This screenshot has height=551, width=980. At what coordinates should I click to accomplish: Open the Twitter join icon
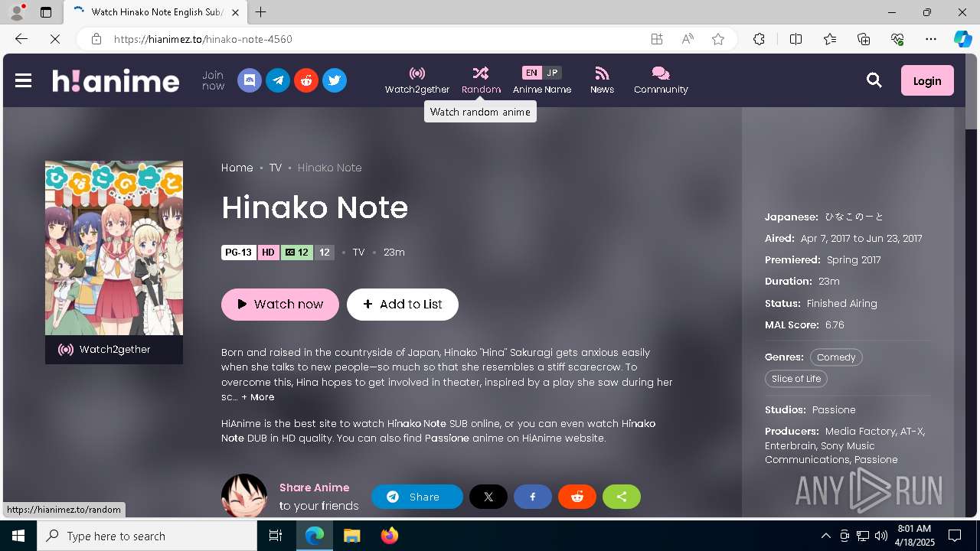(x=335, y=80)
